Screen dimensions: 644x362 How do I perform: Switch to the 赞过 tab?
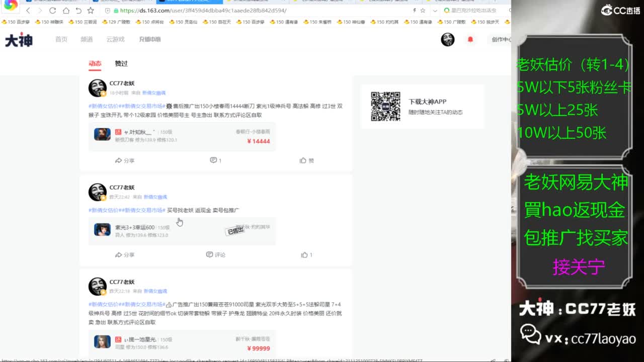[121, 64]
